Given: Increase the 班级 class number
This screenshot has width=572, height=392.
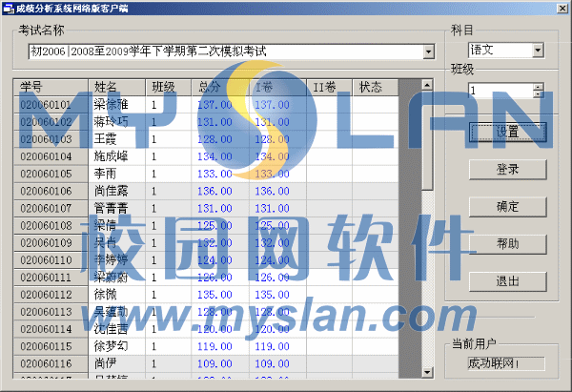Looking at the screenshot, I should click(538, 87).
